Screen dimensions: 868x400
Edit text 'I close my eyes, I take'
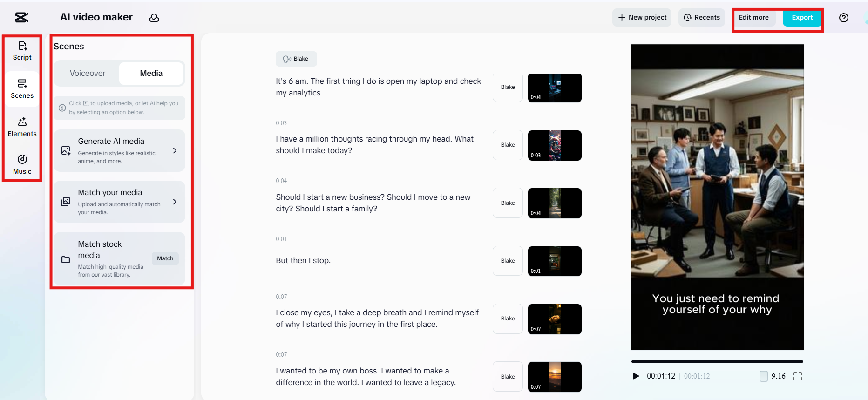377,319
